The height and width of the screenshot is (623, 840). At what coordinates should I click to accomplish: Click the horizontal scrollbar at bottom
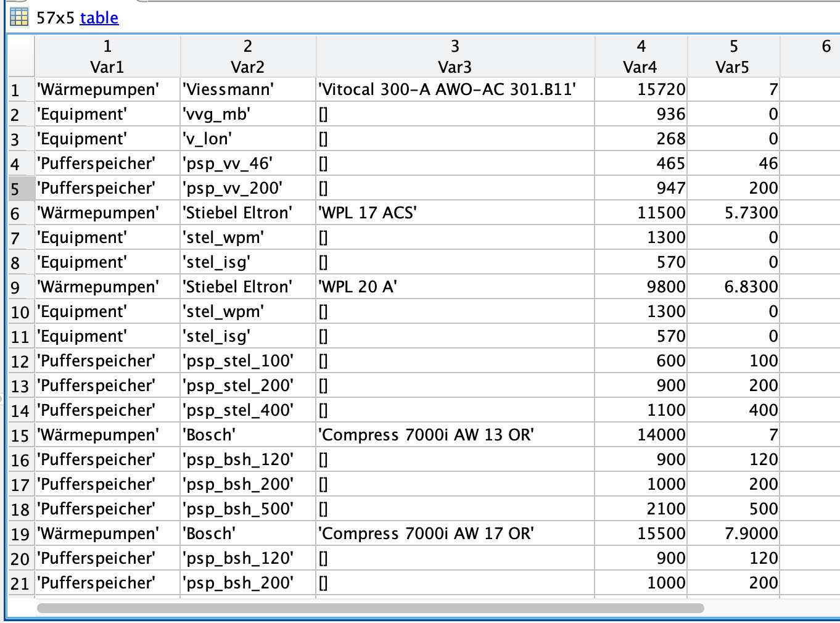(370, 608)
